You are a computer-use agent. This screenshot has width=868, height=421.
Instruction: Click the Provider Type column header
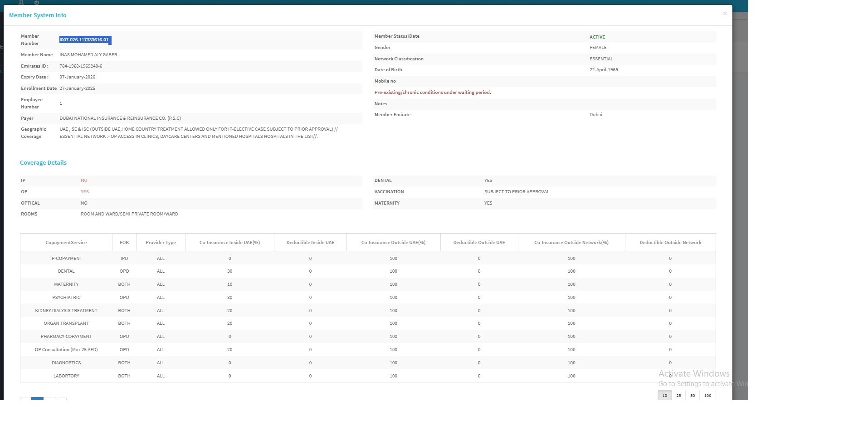point(161,243)
